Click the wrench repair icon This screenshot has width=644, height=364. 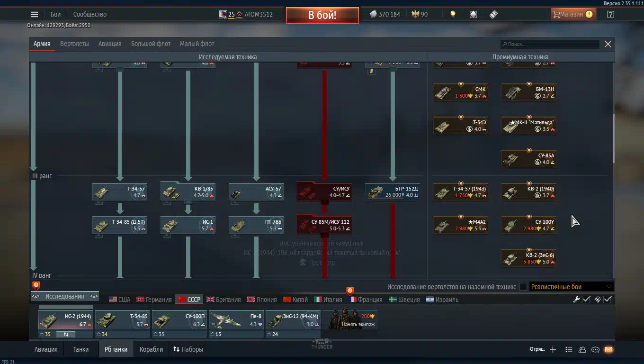[576, 299]
